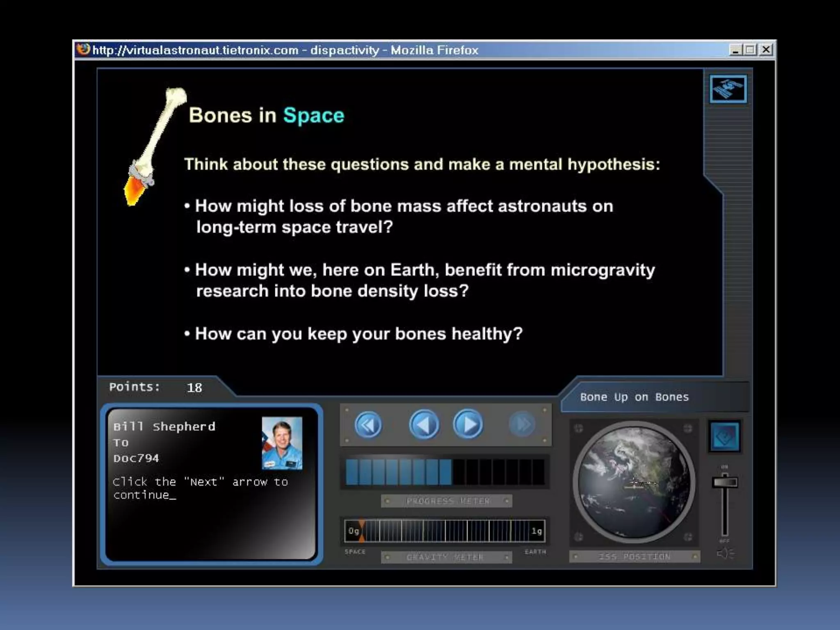
Task: Open the ISS station icon at top right
Action: (x=728, y=89)
